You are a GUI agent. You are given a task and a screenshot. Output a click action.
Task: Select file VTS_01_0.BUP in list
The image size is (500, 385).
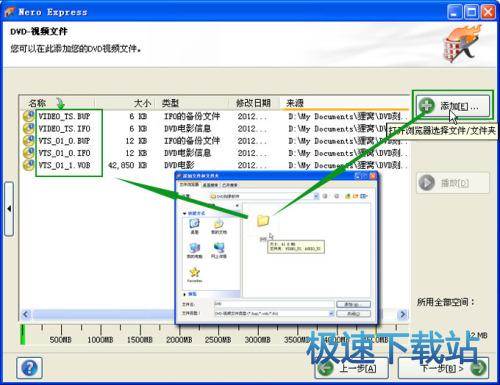[64, 141]
